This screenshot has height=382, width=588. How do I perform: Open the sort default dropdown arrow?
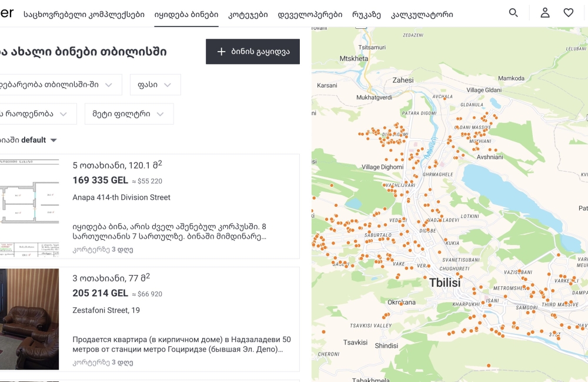(x=54, y=140)
